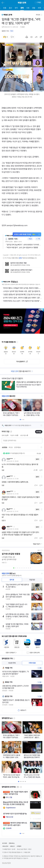Click the 기사 공유하기 share button
44x868 pixels.
coord(22,362)
